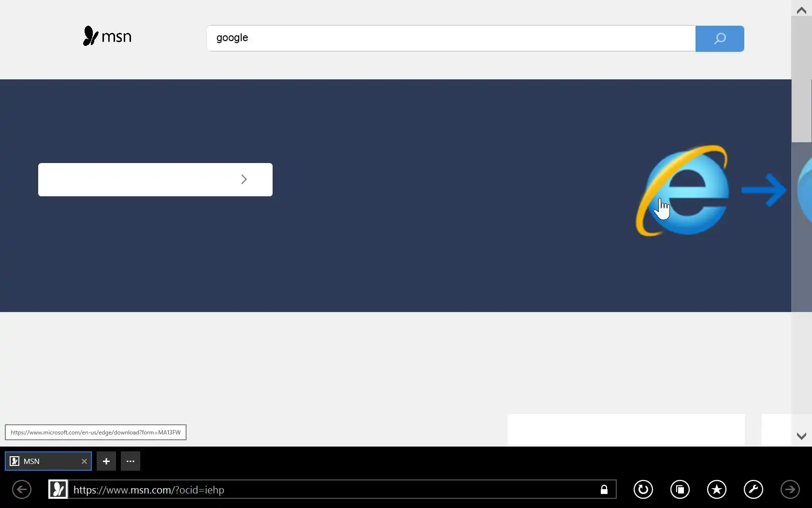Click the lock security icon
Image resolution: width=812 pixels, height=508 pixels.
604,490
